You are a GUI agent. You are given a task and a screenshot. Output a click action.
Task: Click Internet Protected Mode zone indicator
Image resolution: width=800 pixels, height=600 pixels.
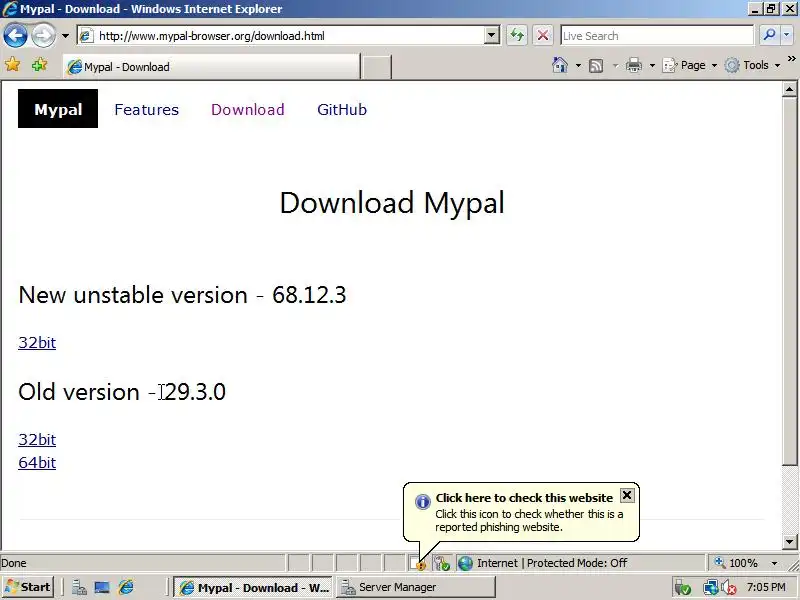[x=542, y=563]
